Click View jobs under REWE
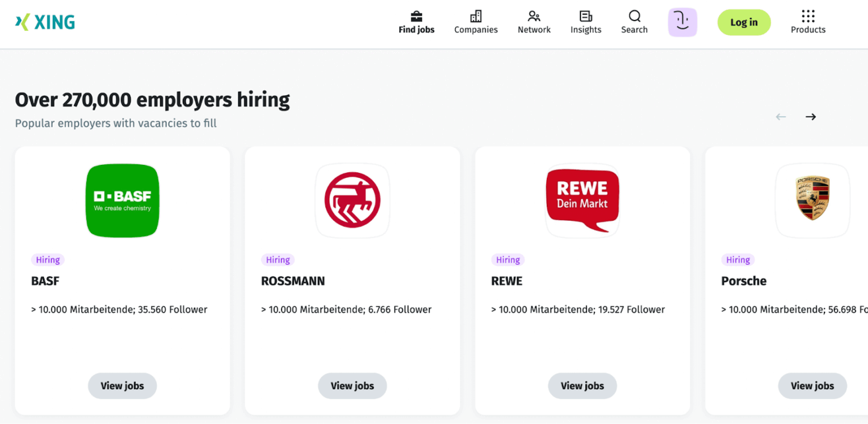 tap(582, 386)
